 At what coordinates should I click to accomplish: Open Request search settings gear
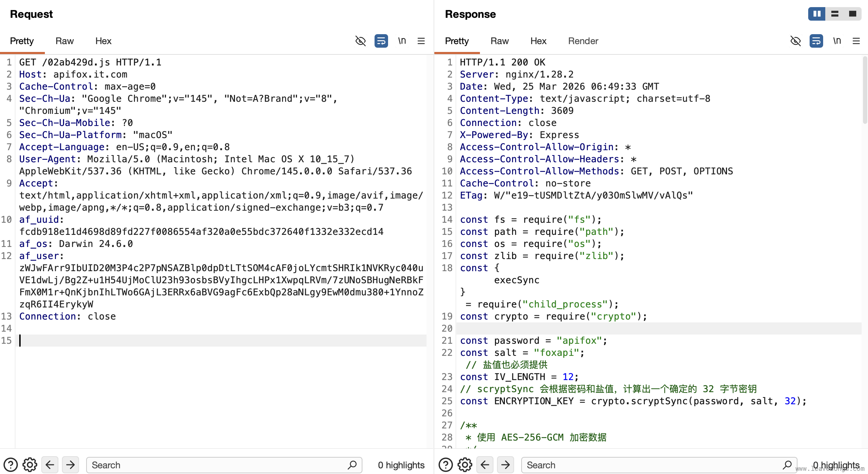pyautogui.click(x=30, y=465)
